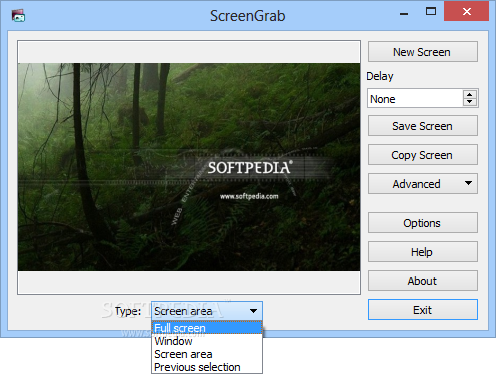Image resolution: width=496 pixels, height=374 pixels.
Task: Increase delay with the up spinner arrow
Action: 470,94
